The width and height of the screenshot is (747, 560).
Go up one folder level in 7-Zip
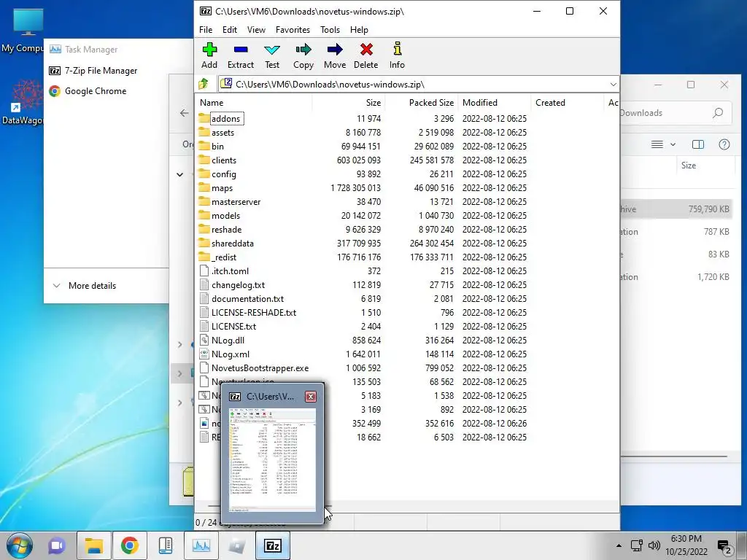[x=204, y=85]
